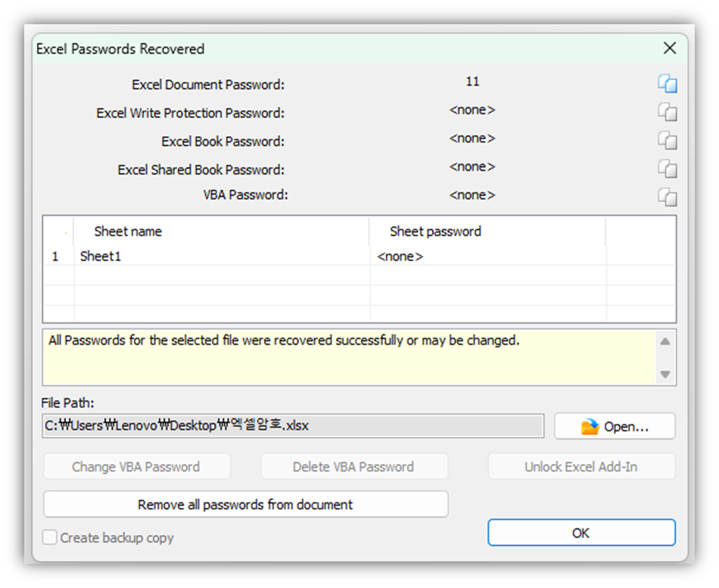The image size is (719, 588).
Task: Copy the VBA Password value
Action: coord(667,197)
